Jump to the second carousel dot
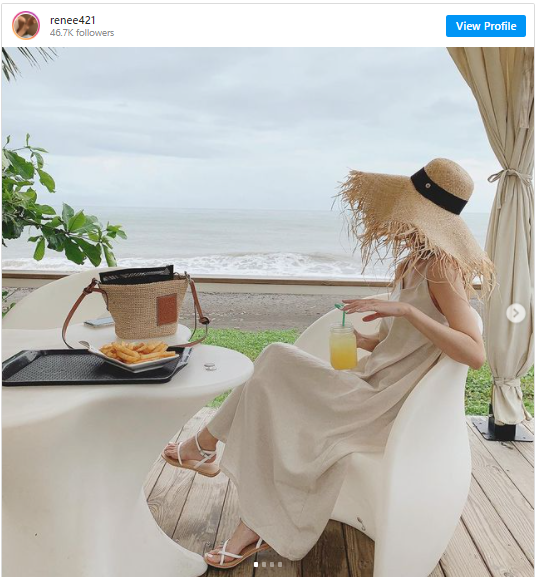 coord(264,564)
